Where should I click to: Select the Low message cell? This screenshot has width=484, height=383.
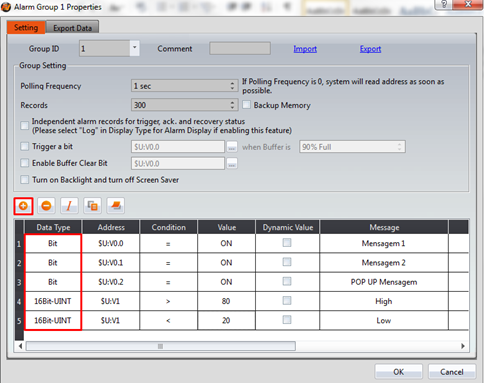pos(384,321)
